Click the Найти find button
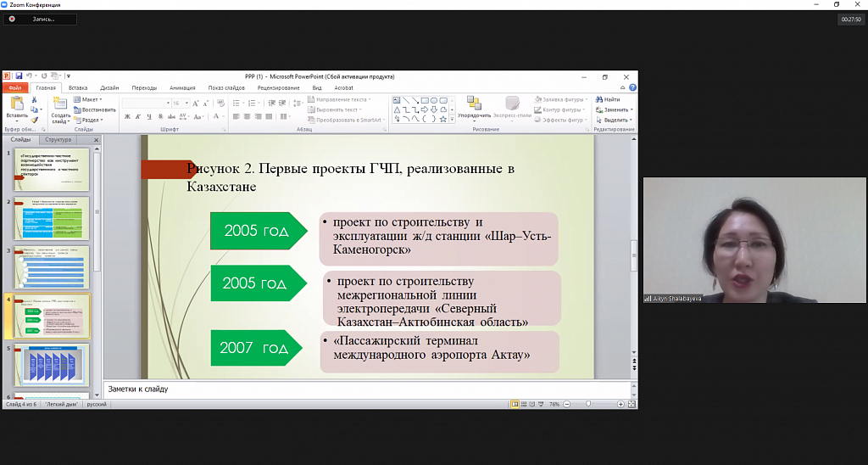The image size is (868, 465). pyautogui.click(x=608, y=100)
